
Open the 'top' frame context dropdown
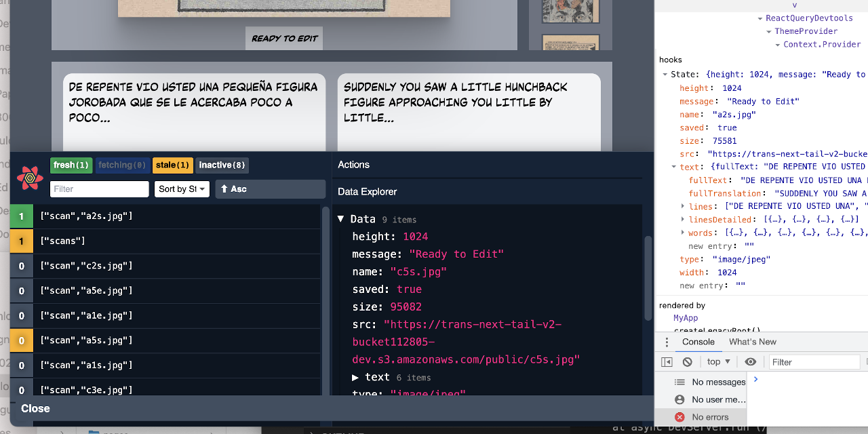tap(717, 361)
